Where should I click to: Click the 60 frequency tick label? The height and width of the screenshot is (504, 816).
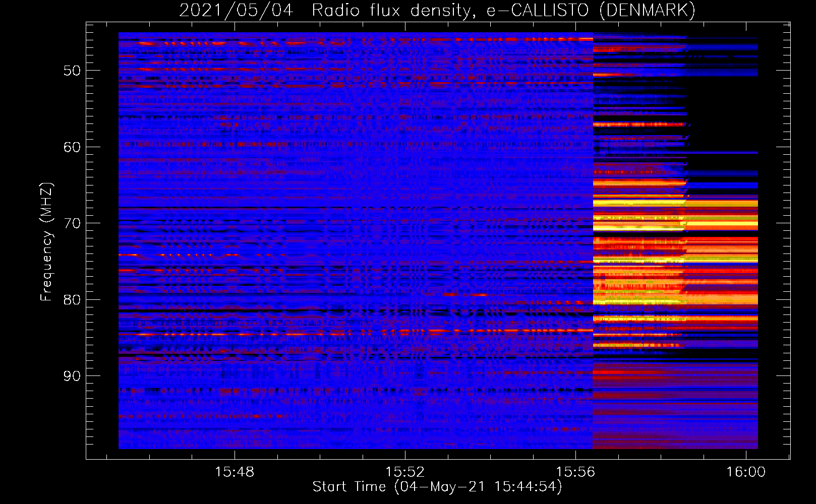point(72,147)
